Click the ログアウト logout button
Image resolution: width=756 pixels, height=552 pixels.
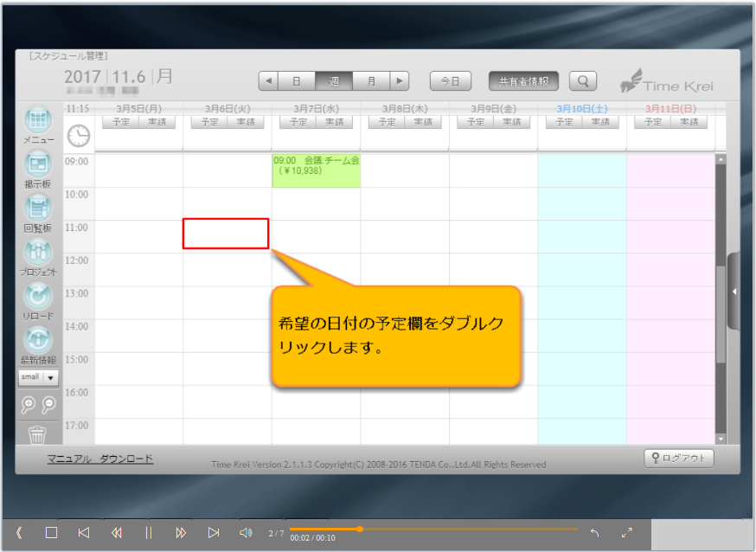click(x=679, y=459)
